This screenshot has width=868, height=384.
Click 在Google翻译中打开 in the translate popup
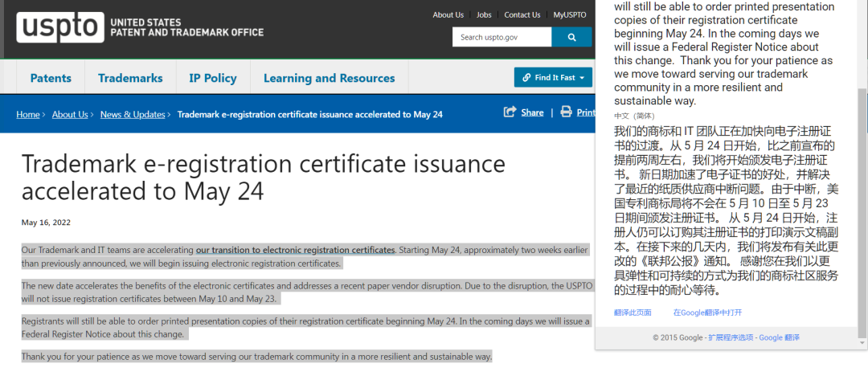coord(707,313)
